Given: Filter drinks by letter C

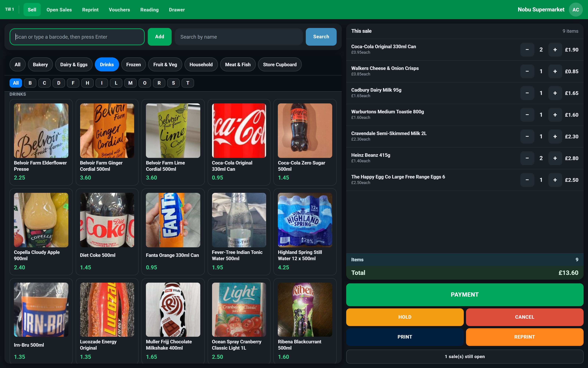Looking at the screenshot, I should pyautogui.click(x=44, y=83).
